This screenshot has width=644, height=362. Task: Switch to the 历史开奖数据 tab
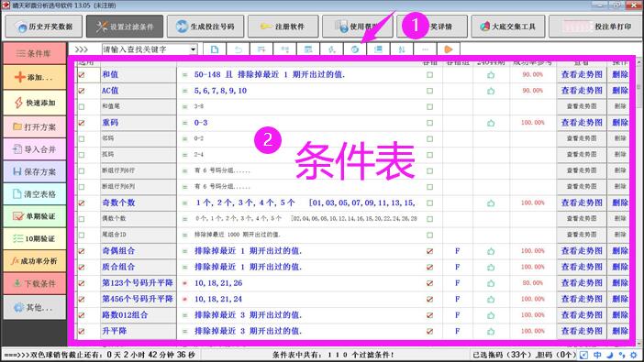click(x=44, y=27)
